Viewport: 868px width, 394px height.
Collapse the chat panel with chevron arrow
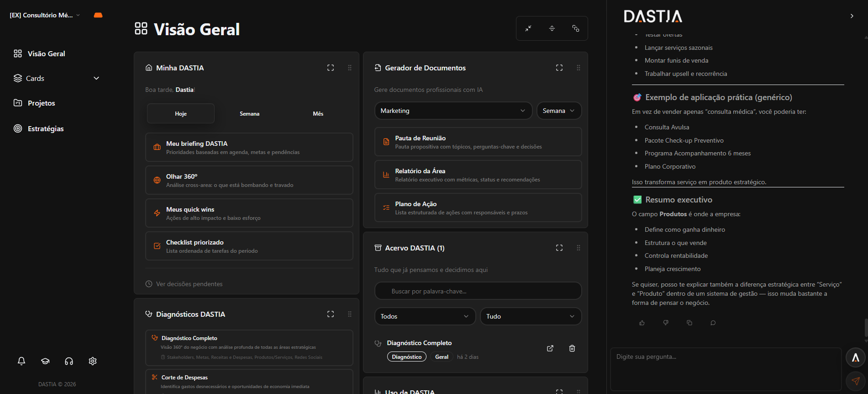852,16
